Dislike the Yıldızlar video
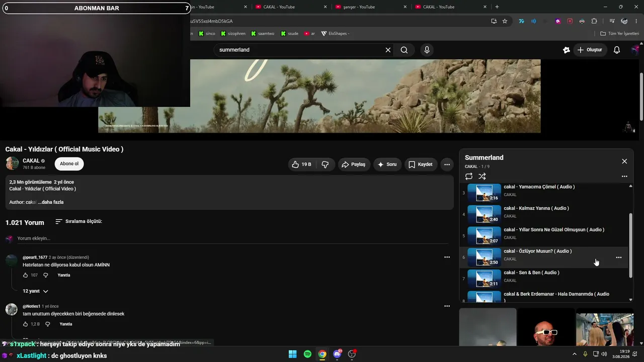Viewport: 644px width, 362px height. [x=325, y=164]
